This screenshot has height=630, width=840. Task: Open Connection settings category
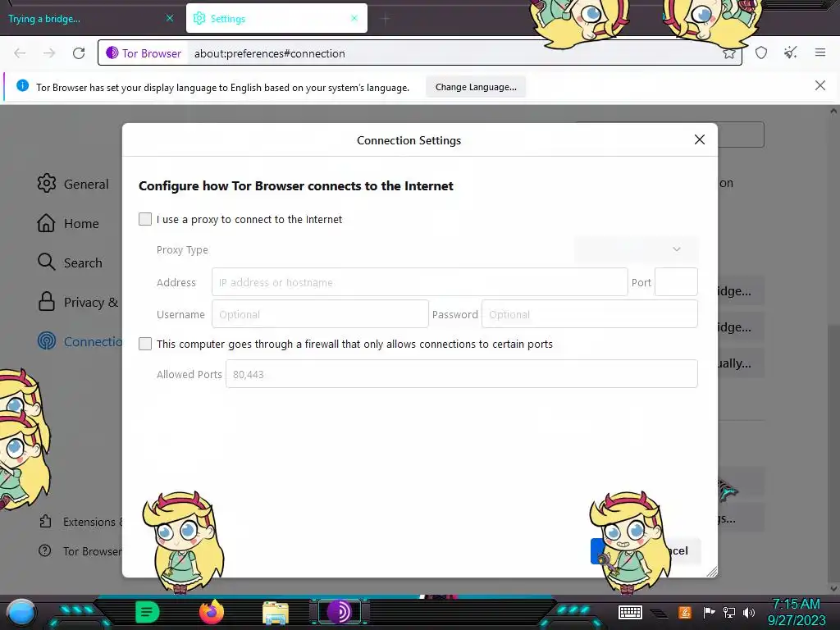coord(80,341)
